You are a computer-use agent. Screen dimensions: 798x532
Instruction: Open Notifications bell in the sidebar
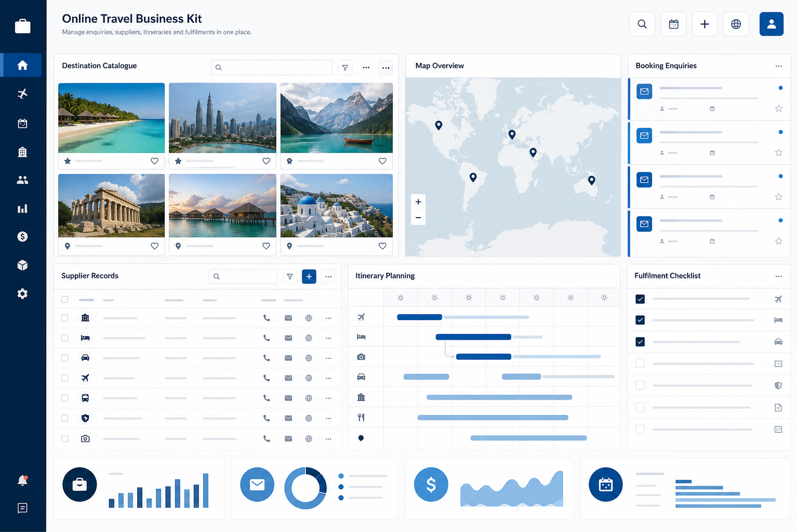[22, 481]
